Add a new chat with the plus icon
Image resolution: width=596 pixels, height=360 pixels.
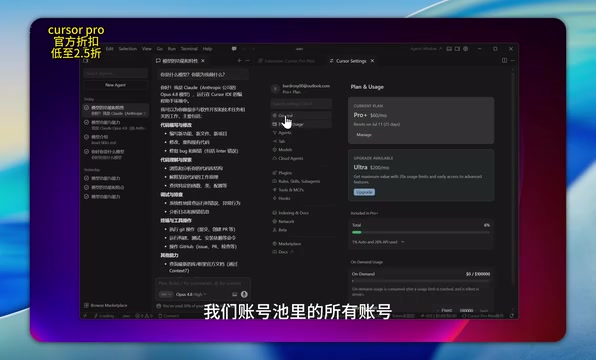pos(239,61)
